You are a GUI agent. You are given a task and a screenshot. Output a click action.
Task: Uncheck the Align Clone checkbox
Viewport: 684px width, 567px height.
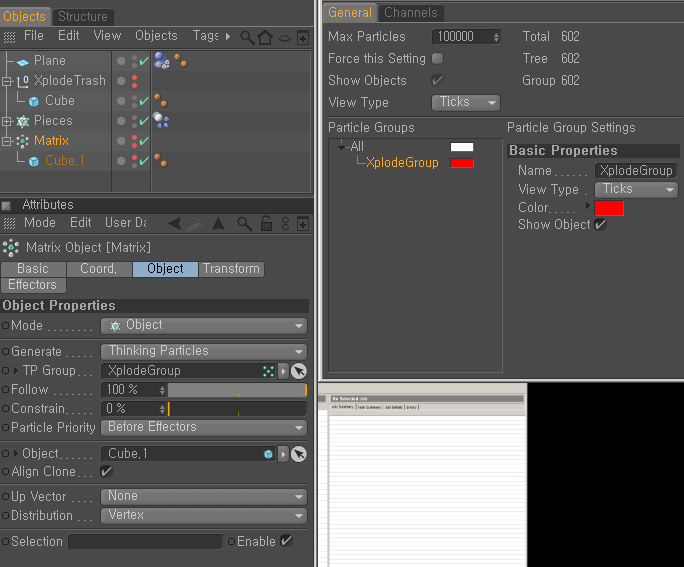pyautogui.click(x=106, y=471)
